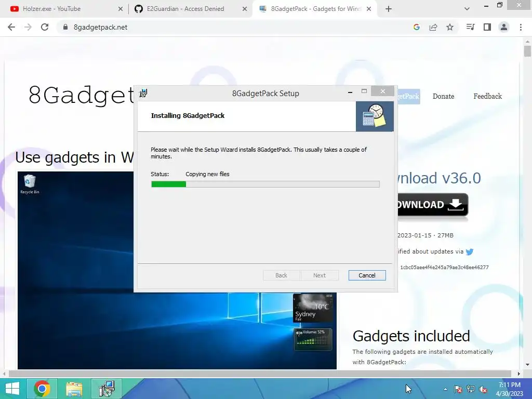Click the Volume gadget image
532x399 pixels.
pyautogui.click(x=313, y=339)
